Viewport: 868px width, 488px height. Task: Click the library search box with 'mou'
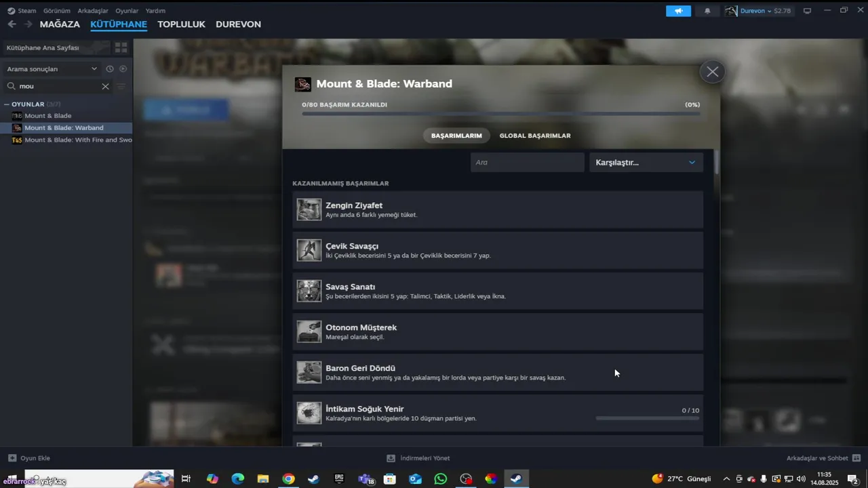pos(58,86)
